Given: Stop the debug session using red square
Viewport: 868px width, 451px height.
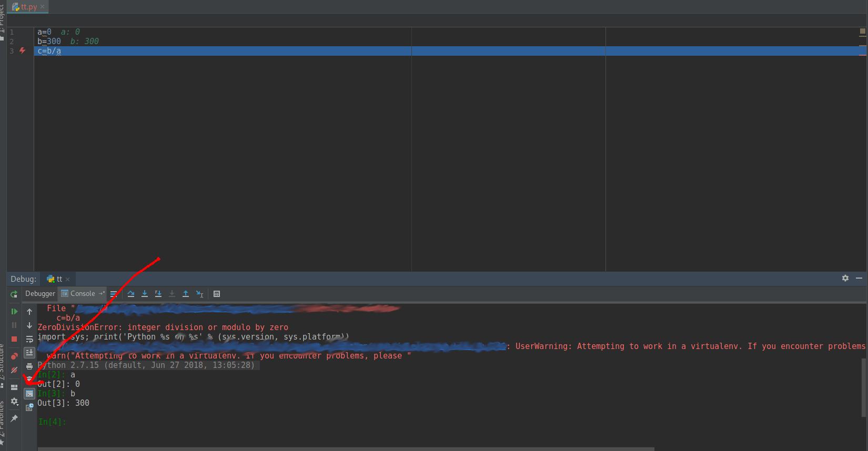Looking at the screenshot, I should (14, 339).
